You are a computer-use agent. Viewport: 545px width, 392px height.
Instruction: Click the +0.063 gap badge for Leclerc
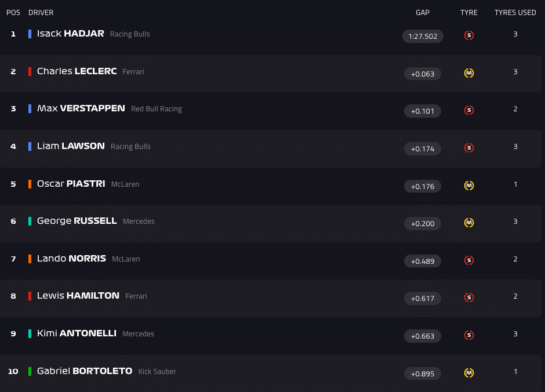pyautogui.click(x=423, y=74)
